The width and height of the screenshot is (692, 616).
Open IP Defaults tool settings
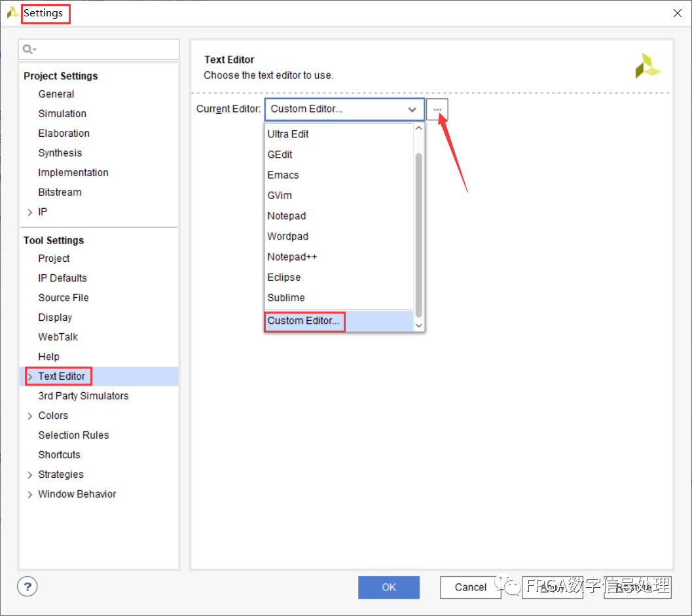[63, 278]
